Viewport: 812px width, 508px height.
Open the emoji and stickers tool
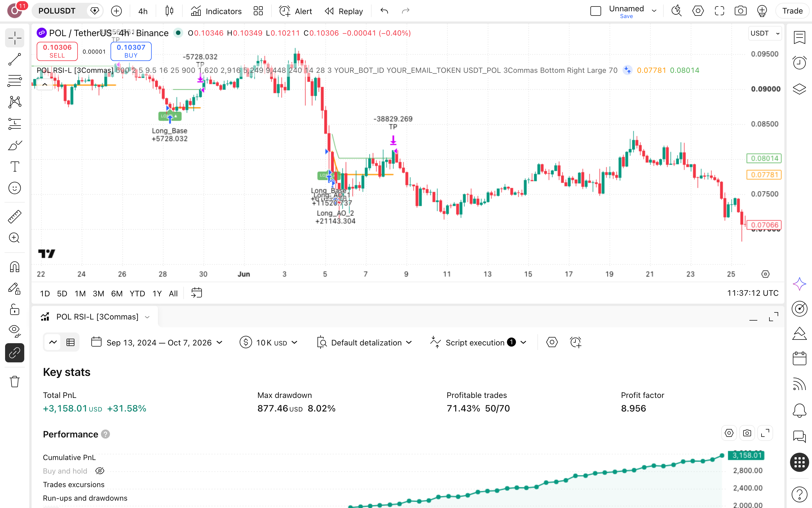click(15, 188)
